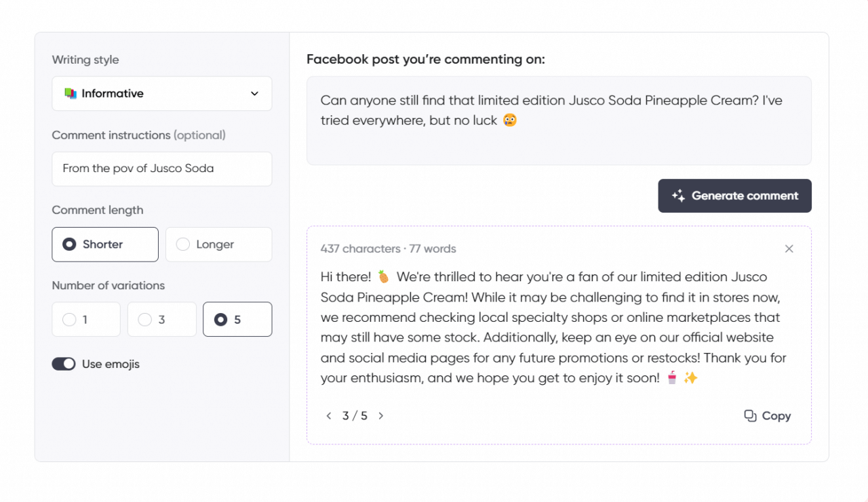Disable the Use emojis toggle
The height and width of the screenshot is (502, 868).
tap(63, 363)
